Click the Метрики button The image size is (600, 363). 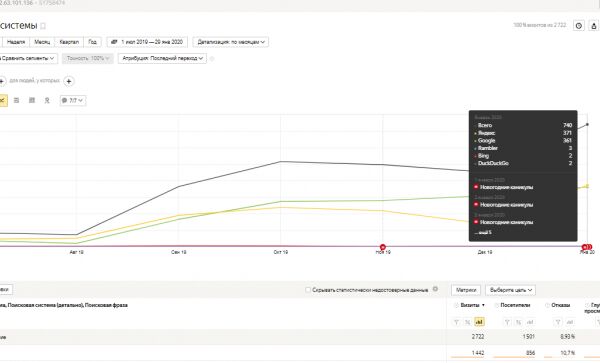(466, 290)
